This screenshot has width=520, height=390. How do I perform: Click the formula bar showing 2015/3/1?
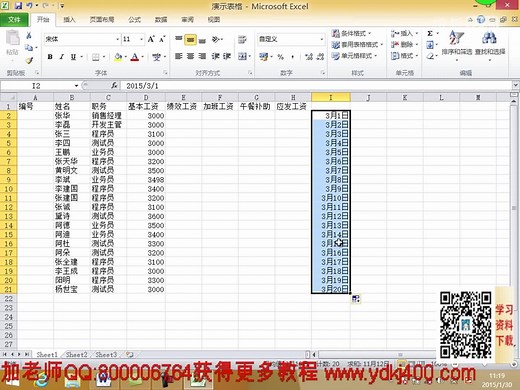[x=317, y=86]
